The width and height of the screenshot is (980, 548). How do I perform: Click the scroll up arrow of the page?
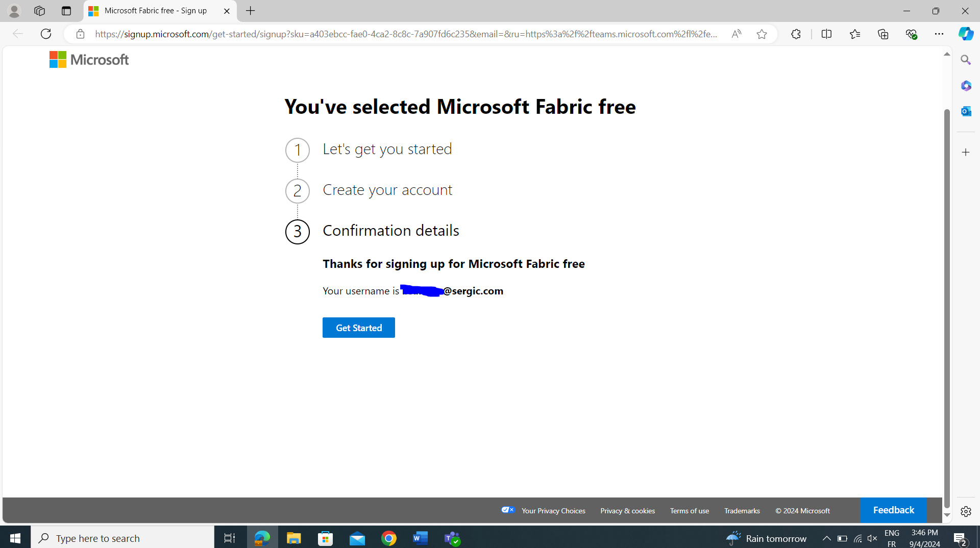coord(947,54)
